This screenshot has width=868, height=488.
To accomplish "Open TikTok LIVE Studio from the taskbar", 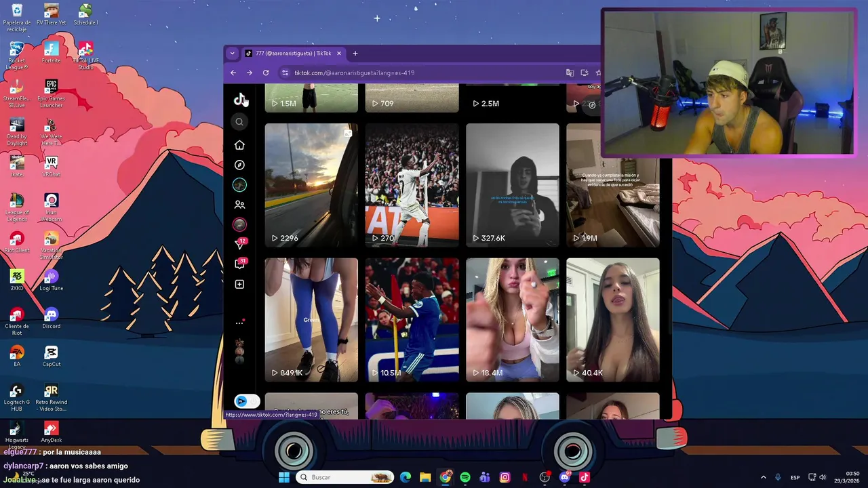I will click(x=585, y=477).
